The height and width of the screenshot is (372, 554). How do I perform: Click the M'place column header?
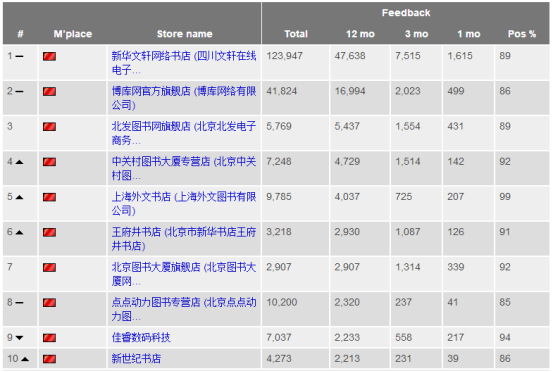click(x=73, y=34)
